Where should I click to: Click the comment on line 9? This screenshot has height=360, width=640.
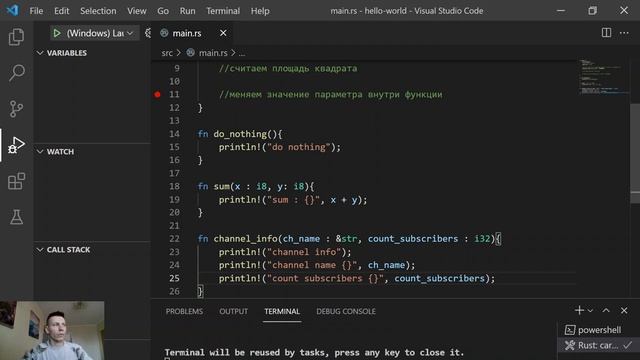(288, 69)
